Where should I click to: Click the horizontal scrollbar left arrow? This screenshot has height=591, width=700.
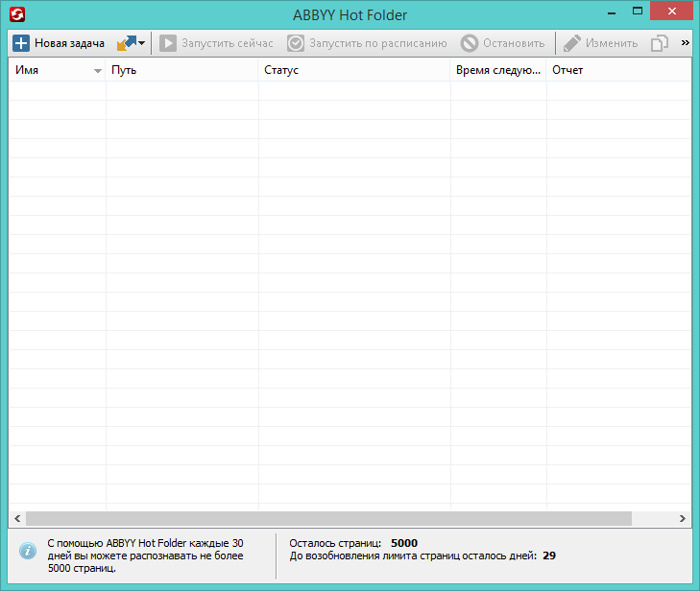click(x=17, y=518)
